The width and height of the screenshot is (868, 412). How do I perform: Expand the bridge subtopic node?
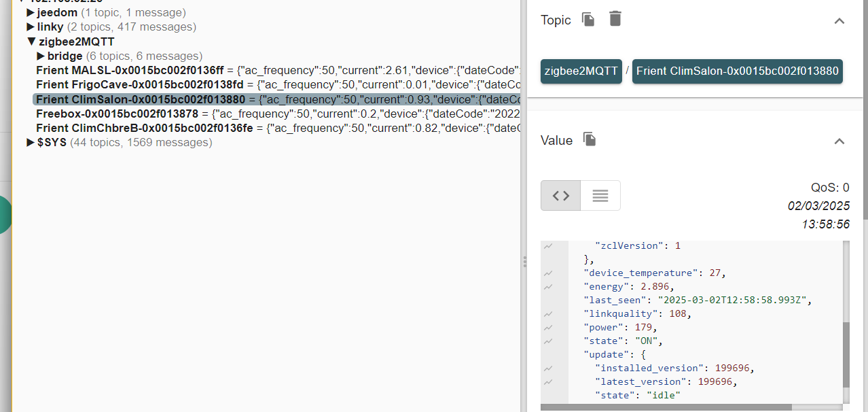[41, 56]
